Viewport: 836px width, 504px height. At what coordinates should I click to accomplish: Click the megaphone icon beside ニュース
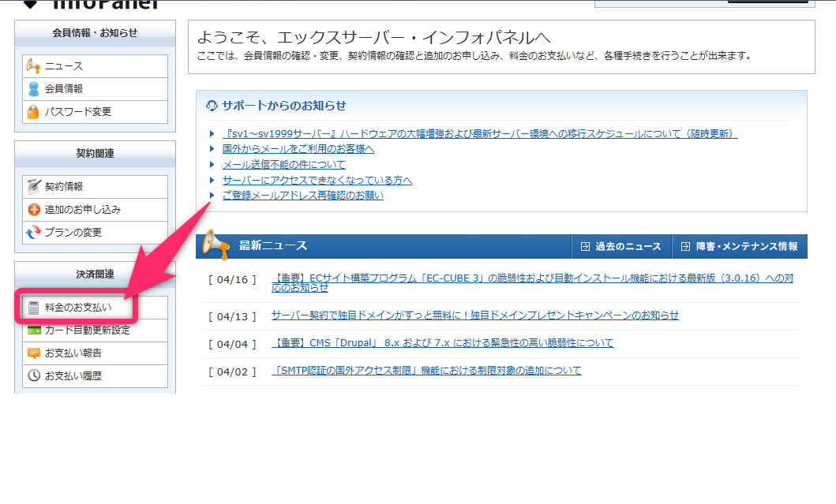click(33, 66)
